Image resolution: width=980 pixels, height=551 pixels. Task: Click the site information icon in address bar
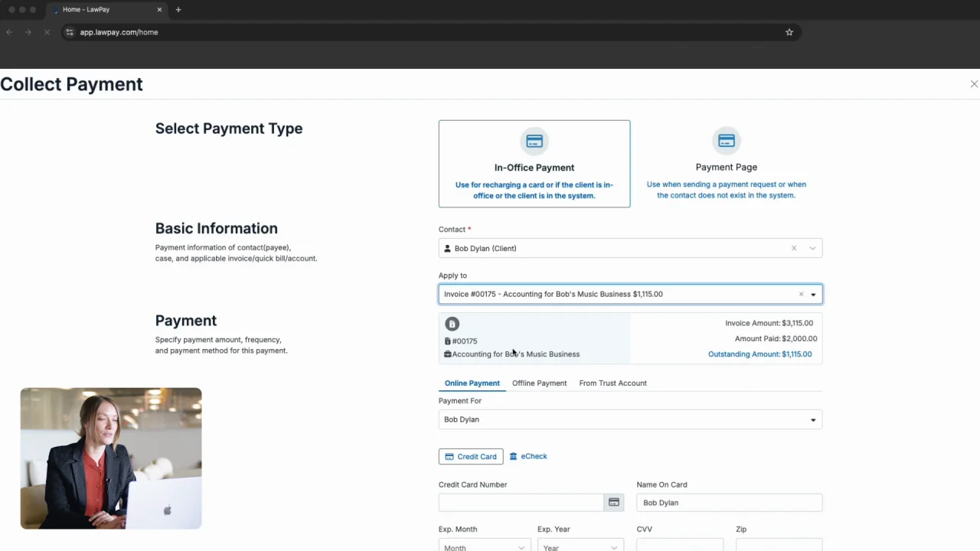tap(70, 32)
